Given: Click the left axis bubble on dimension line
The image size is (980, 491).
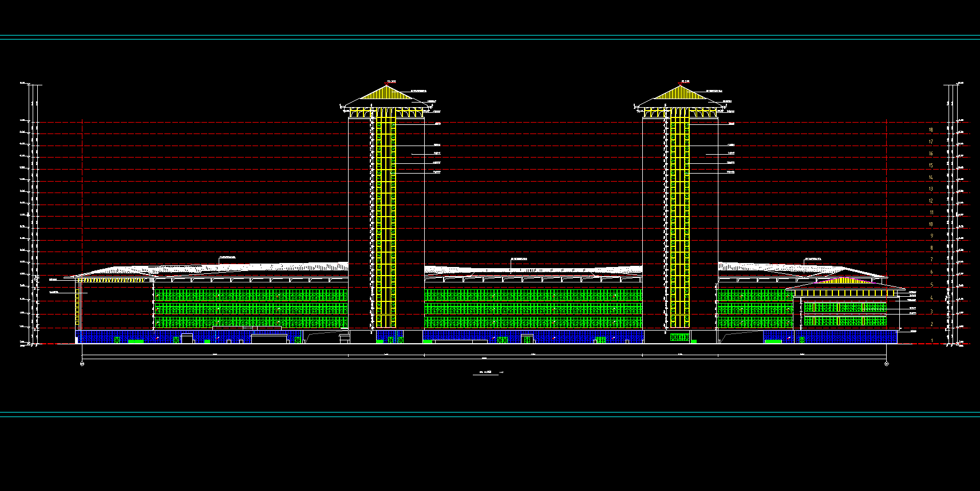Looking at the screenshot, I should tap(82, 364).
